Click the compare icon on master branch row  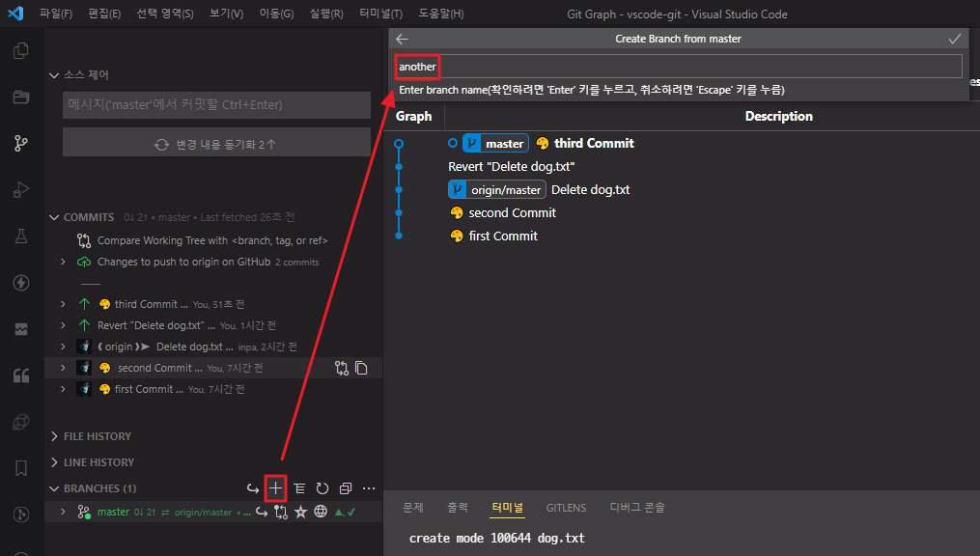pyautogui.click(x=281, y=512)
